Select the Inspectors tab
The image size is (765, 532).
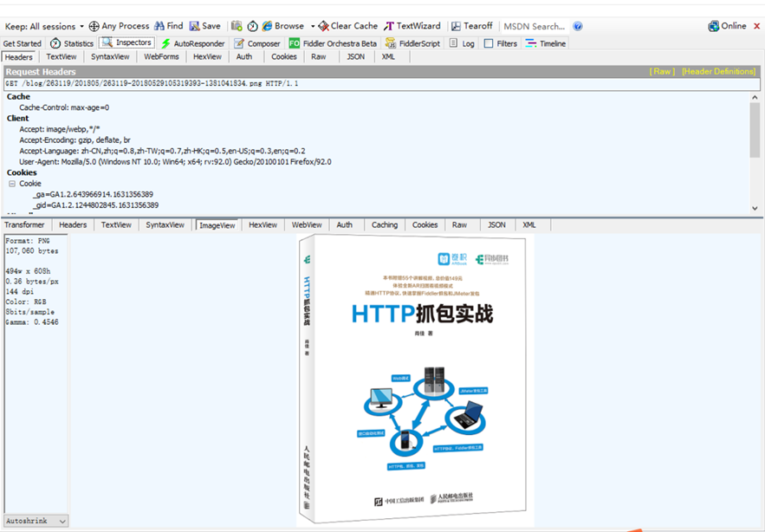[126, 42]
